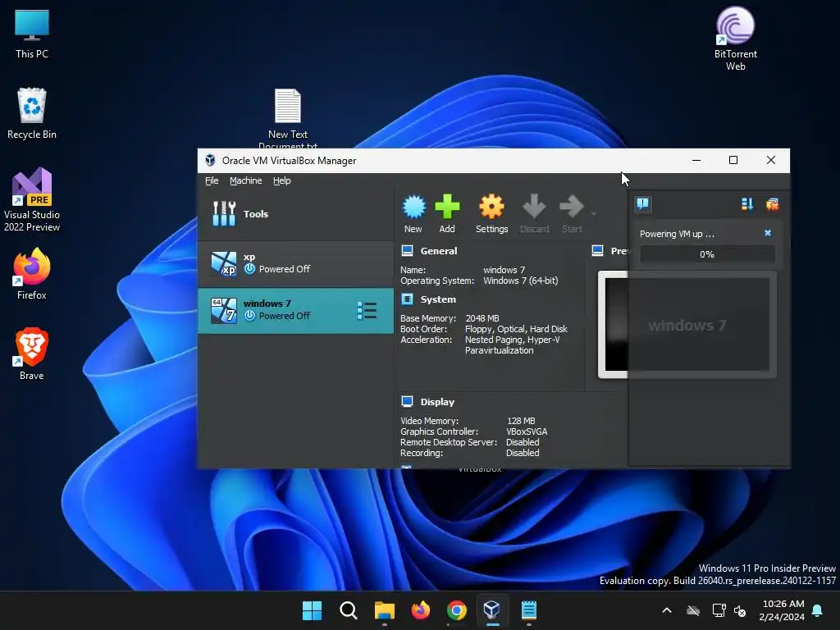Select Tools in the VirtualBox sidebar
This screenshot has width=840, height=630.
pyautogui.click(x=295, y=214)
